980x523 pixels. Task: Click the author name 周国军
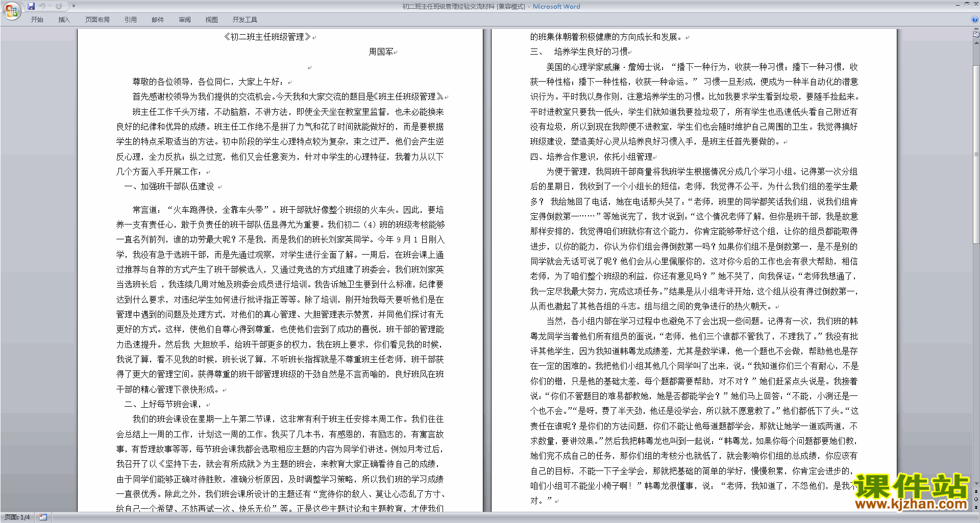[x=381, y=52]
